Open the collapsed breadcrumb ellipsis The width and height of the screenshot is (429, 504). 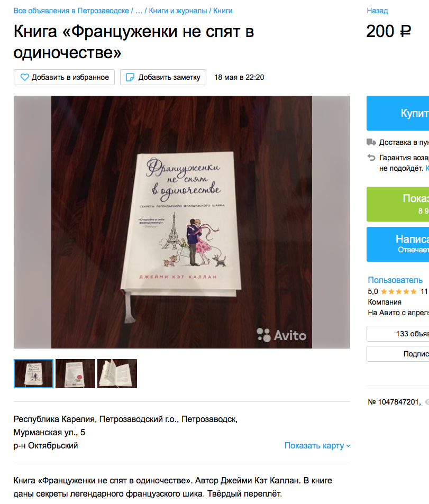(139, 11)
